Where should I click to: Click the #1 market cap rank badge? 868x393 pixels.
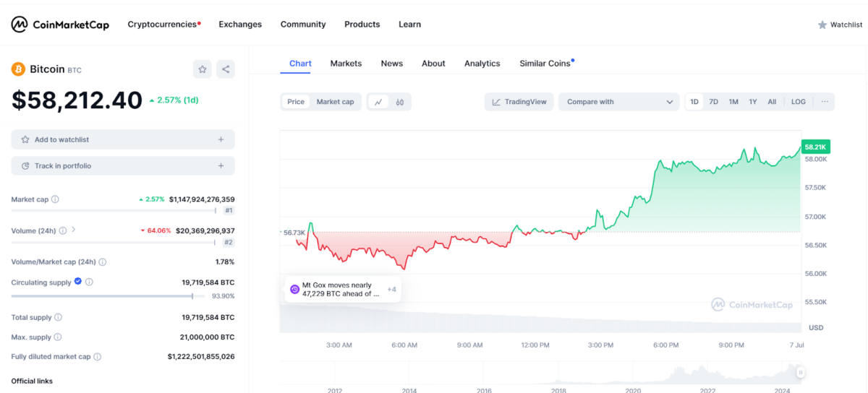tap(229, 211)
